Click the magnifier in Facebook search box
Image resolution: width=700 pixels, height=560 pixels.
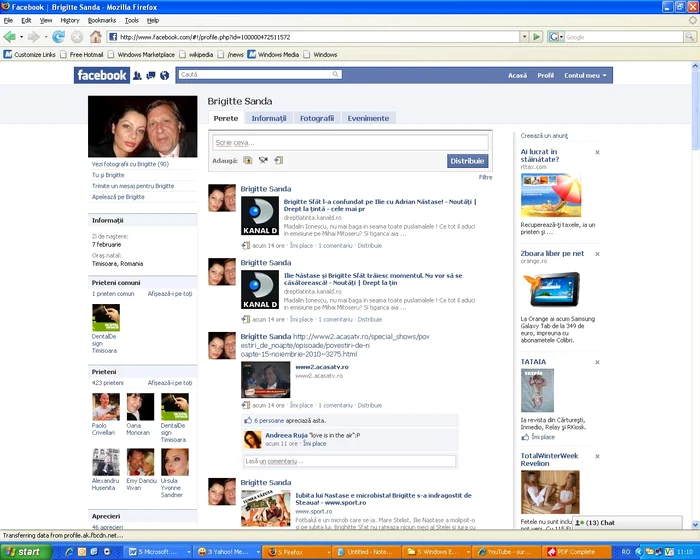(x=335, y=74)
